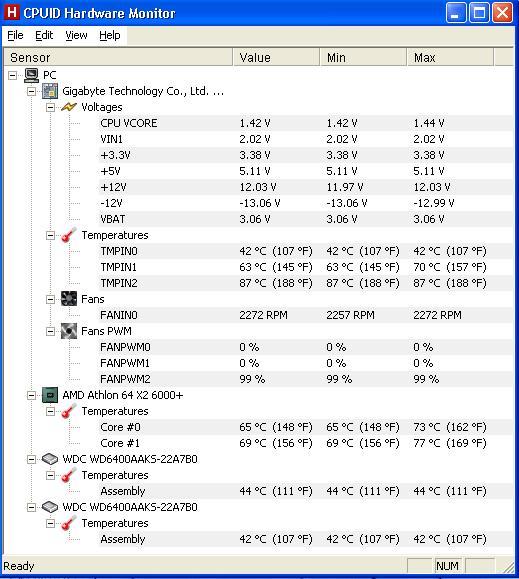This screenshot has width=519, height=579.
Task: Click the Fans icon
Action: point(69,299)
